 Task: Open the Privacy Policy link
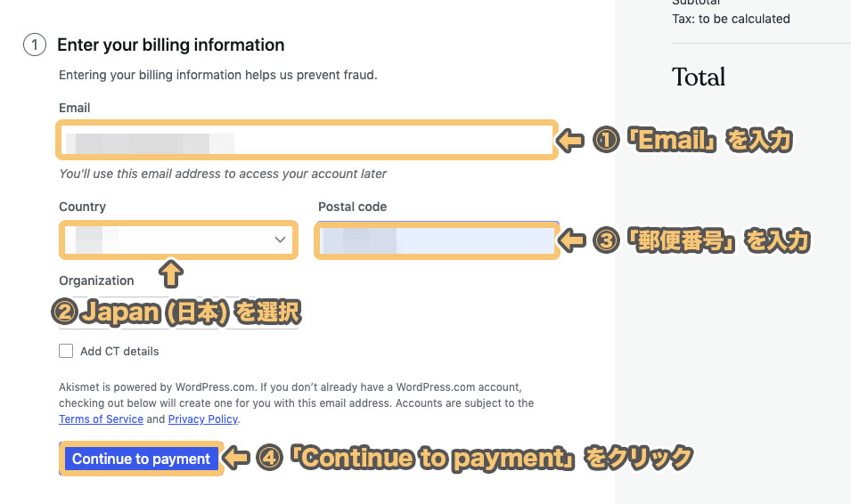pyautogui.click(x=202, y=419)
